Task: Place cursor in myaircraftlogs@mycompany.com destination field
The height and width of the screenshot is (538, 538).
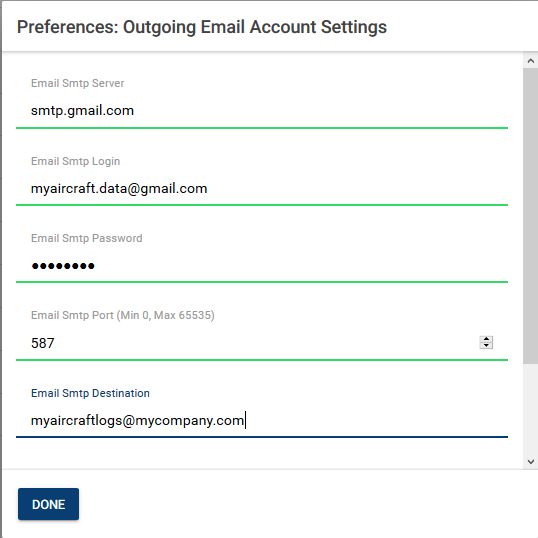Action: (x=262, y=421)
